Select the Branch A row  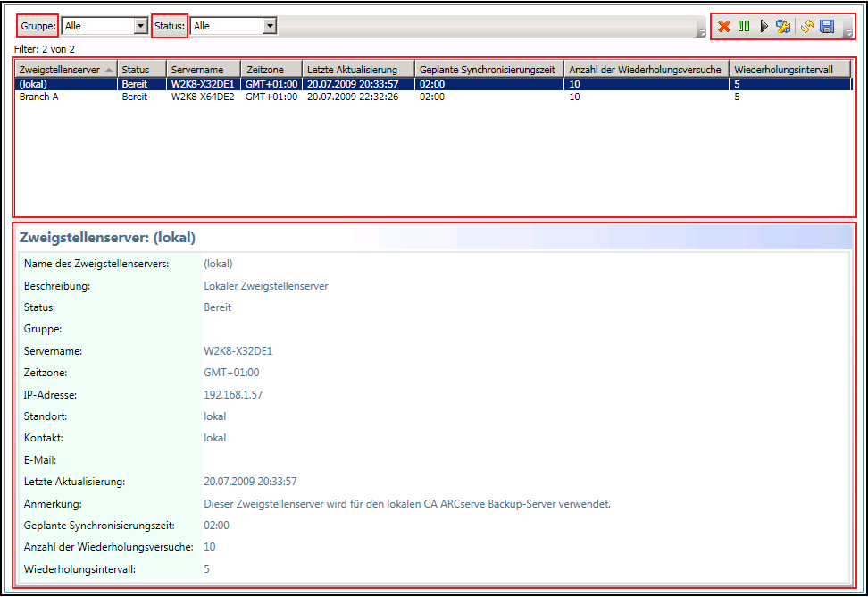433,97
